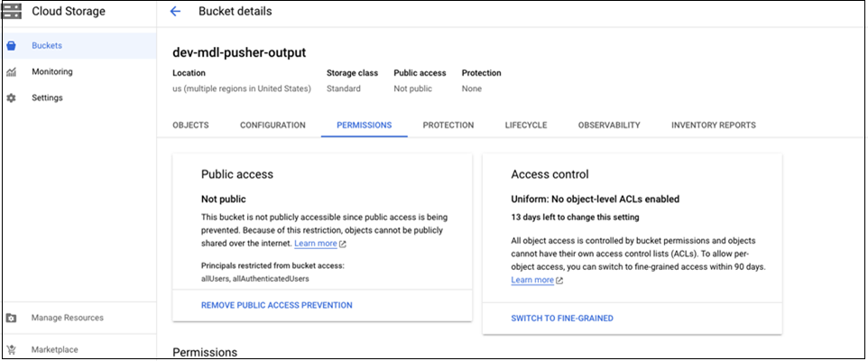This screenshot has height=361, width=868.
Task: Click the Bucket details heading
Action: [235, 11]
